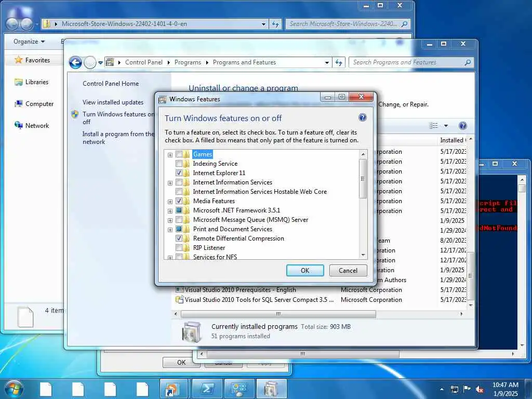Toggle Print and Document Services checkbox

179,229
